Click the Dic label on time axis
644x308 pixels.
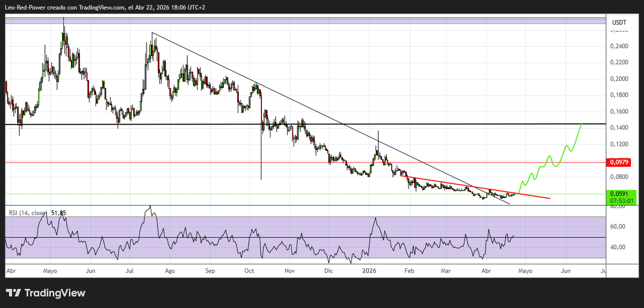(329, 272)
